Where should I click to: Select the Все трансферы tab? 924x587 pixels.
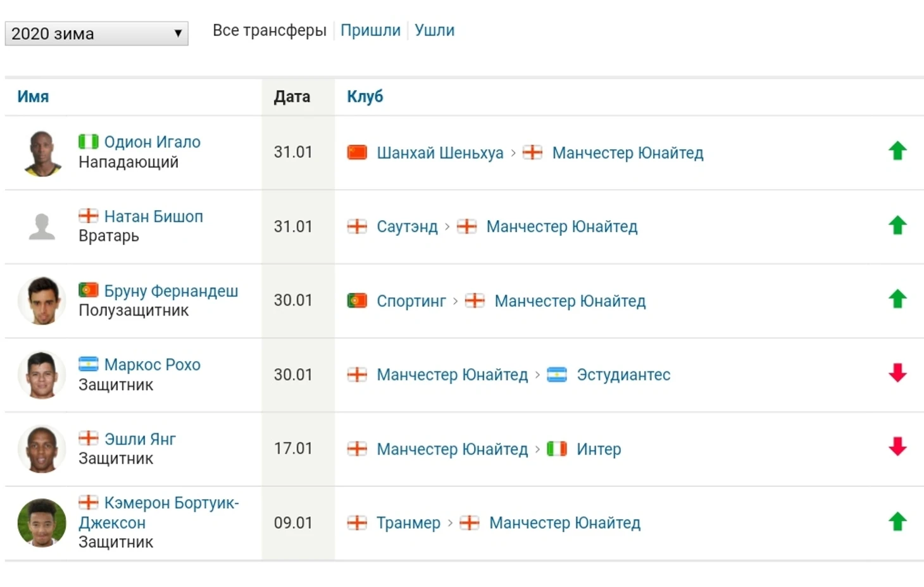269,30
